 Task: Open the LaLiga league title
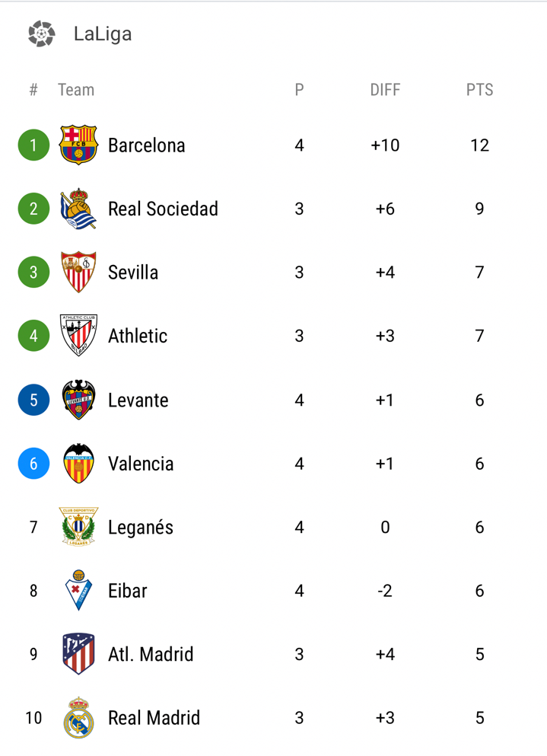(x=103, y=34)
